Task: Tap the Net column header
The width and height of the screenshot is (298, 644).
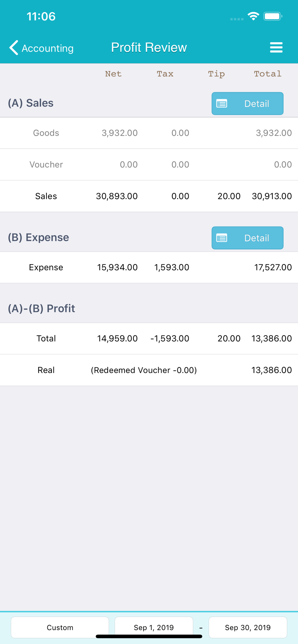Action: (x=113, y=74)
